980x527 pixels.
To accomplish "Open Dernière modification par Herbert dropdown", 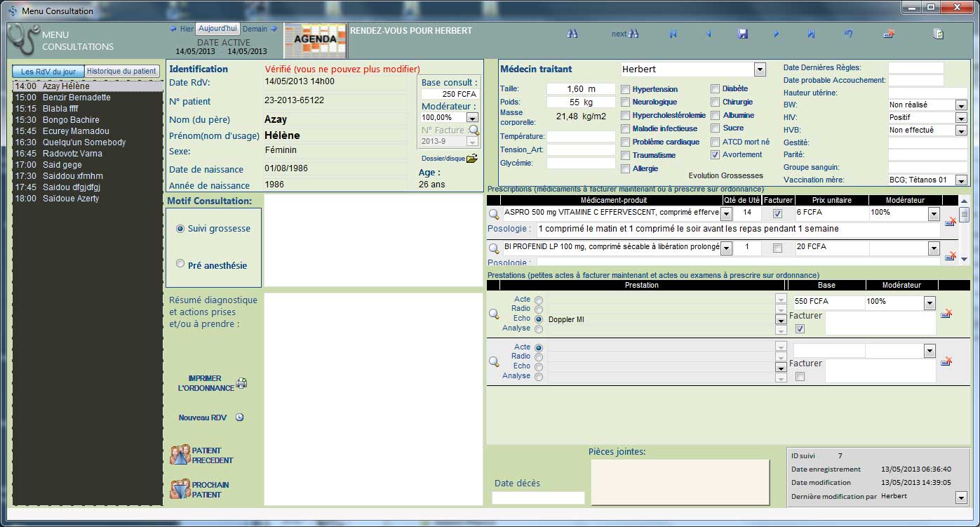I will (x=961, y=498).
